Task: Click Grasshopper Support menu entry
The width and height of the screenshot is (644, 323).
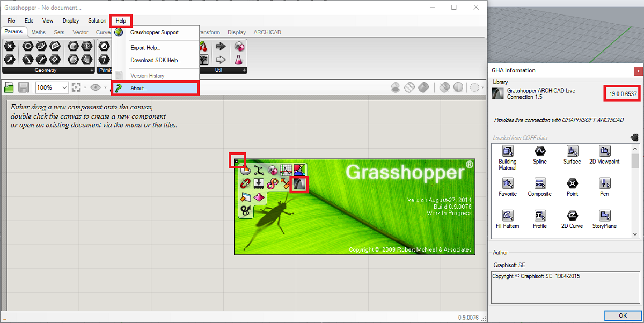Action: point(155,32)
